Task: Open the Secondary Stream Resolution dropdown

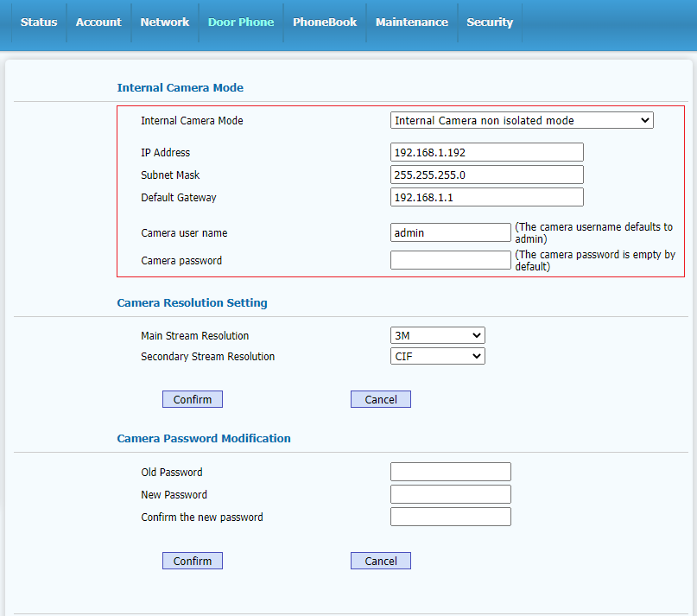Action: (437, 356)
